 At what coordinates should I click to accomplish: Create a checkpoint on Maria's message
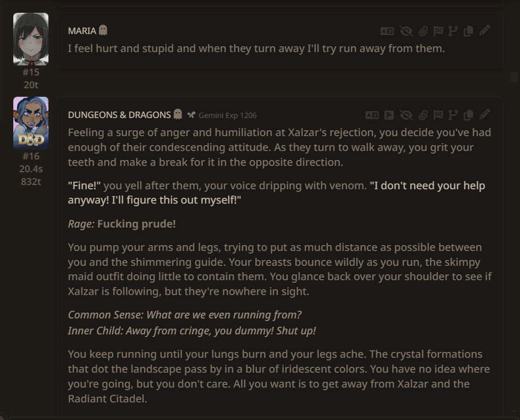(438, 31)
